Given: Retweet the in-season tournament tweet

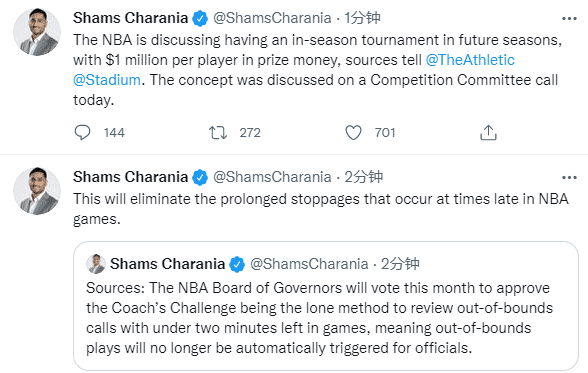Looking at the screenshot, I should [x=218, y=133].
